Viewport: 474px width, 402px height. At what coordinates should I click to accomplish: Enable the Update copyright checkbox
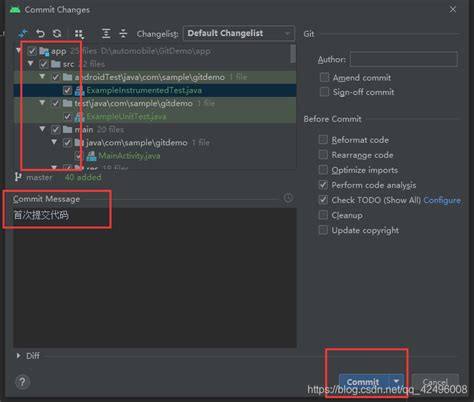(x=323, y=230)
